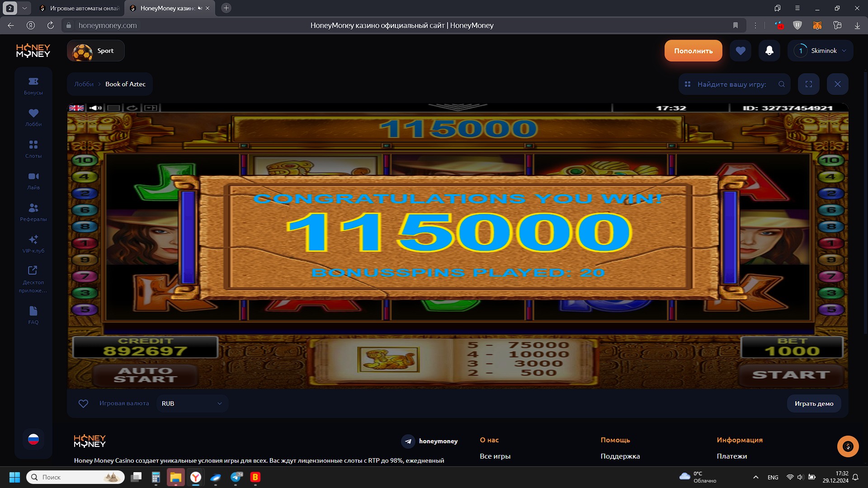
Task: Open Telegram from taskbar
Action: click(236, 477)
